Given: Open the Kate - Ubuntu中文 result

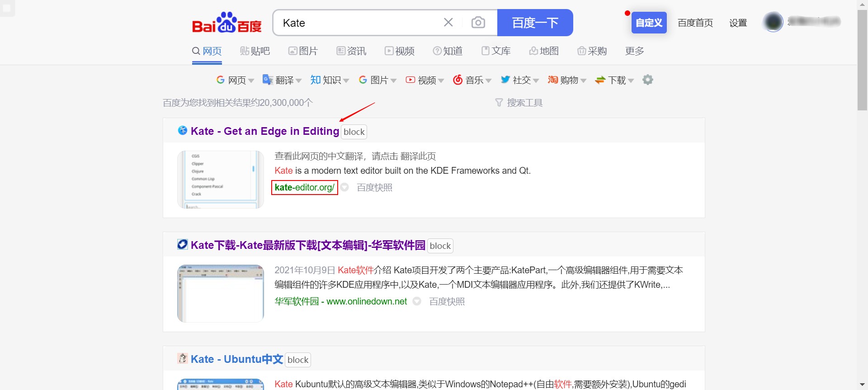Looking at the screenshot, I should (237, 359).
